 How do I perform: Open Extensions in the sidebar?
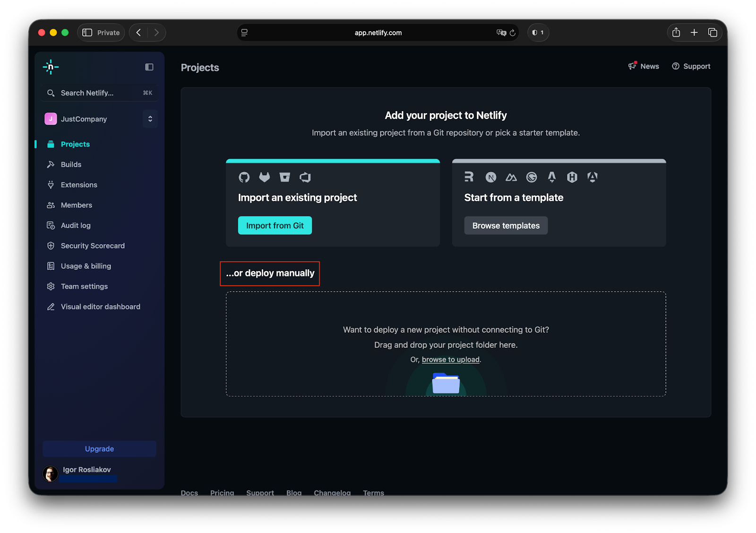tap(79, 185)
